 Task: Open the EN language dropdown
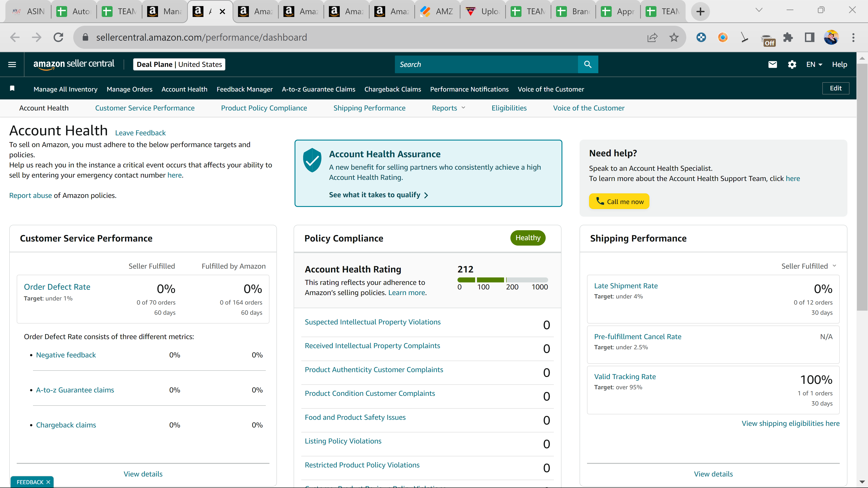point(814,64)
